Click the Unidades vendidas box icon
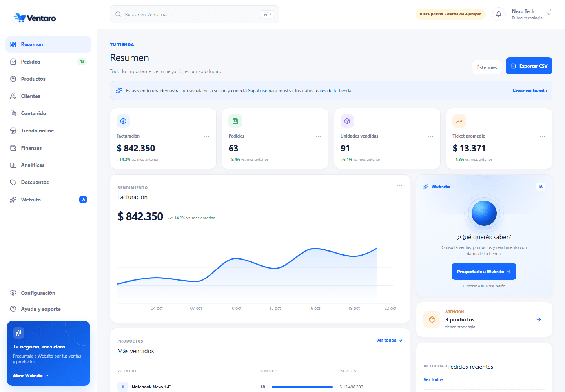Viewport: 565px width, 392px height. (x=347, y=121)
